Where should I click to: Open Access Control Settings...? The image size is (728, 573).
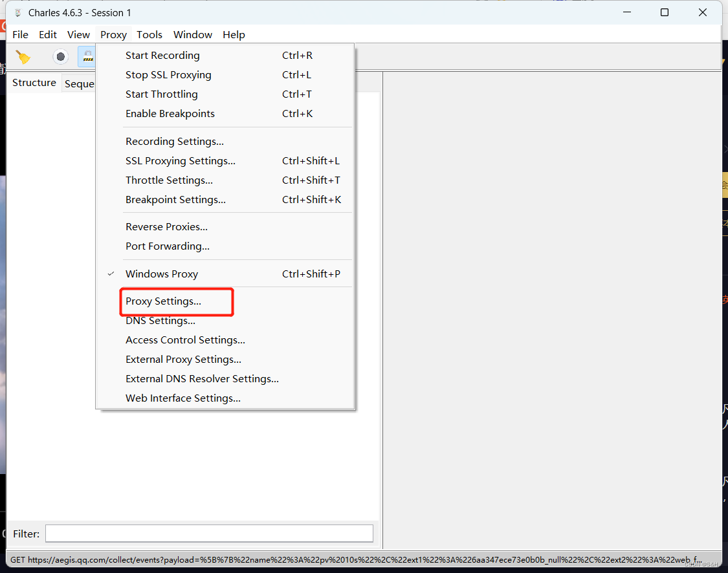click(x=225, y=340)
